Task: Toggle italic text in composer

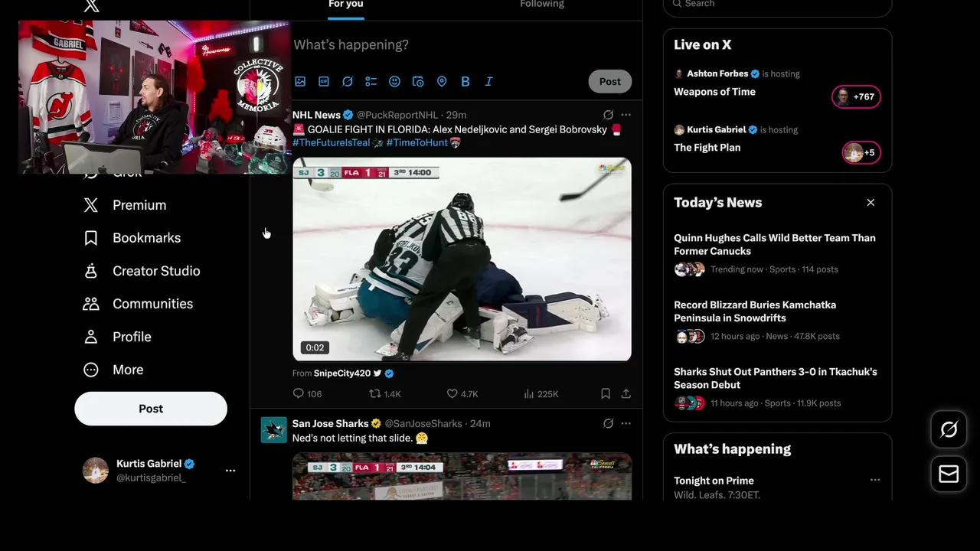Action: pos(488,81)
